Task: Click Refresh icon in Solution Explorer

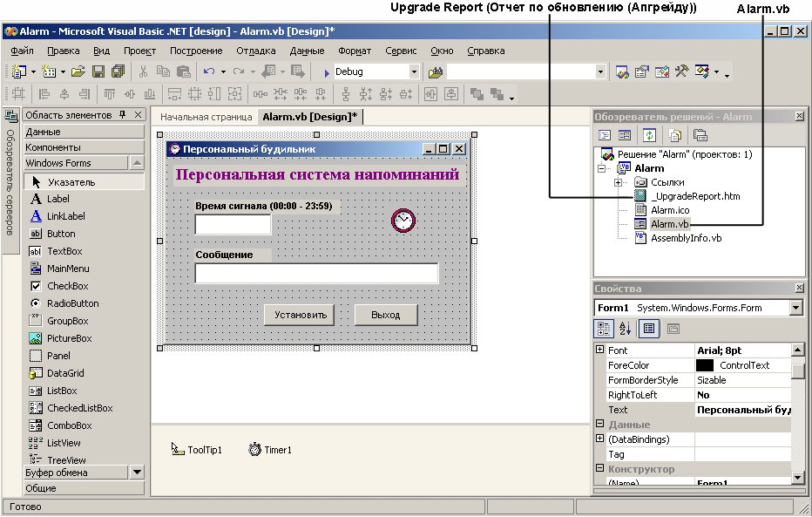Action: [649, 135]
